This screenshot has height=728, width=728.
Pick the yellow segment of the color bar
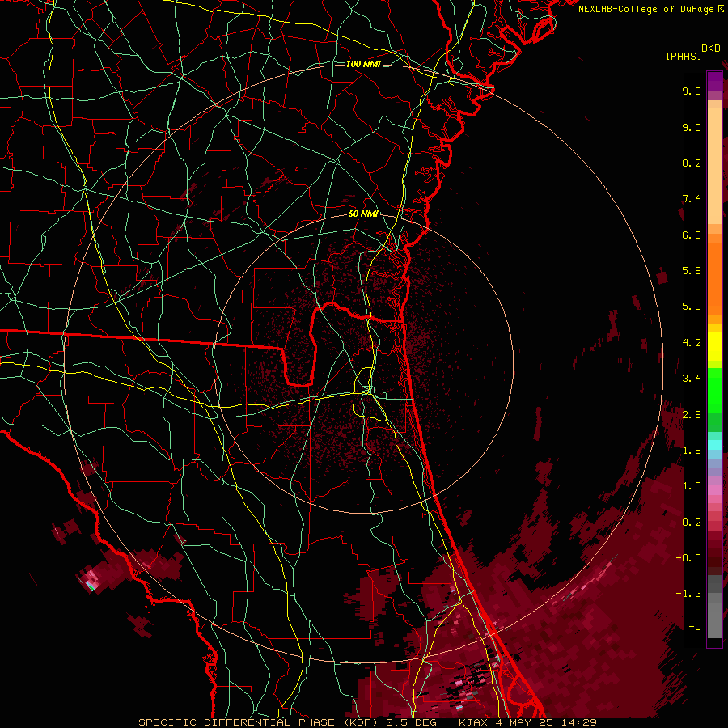[714, 346]
